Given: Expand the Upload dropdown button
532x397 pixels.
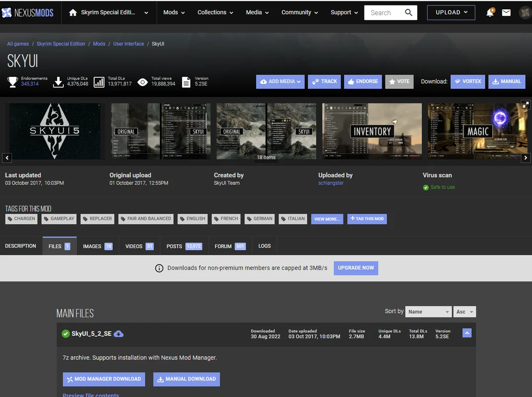Looking at the screenshot, I should pos(451,13).
